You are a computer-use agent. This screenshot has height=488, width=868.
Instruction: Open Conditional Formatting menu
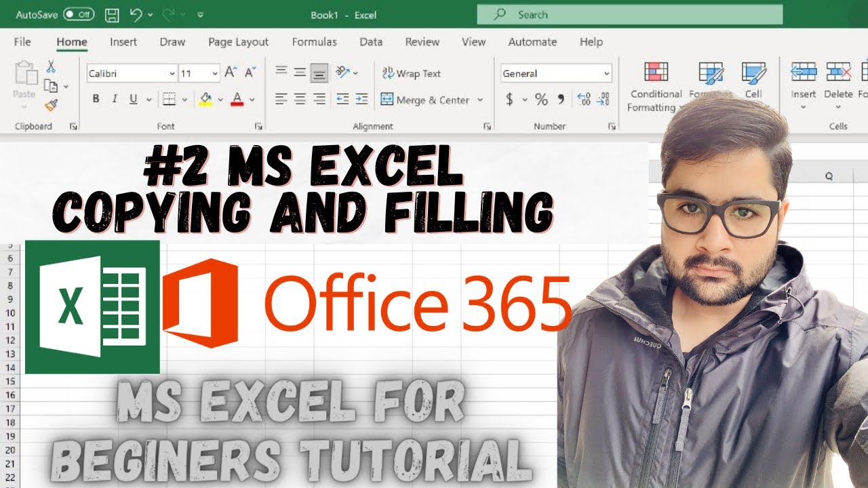coord(655,87)
